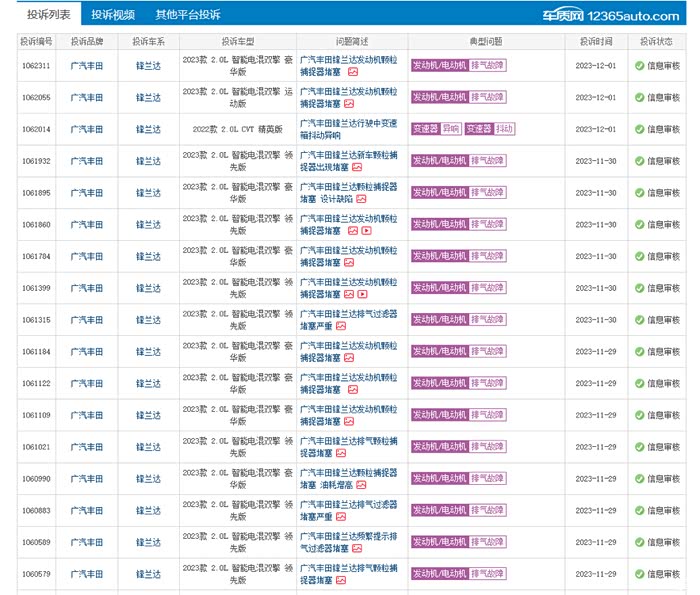Open the 其他平台投诉 tab

pyautogui.click(x=187, y=15)
